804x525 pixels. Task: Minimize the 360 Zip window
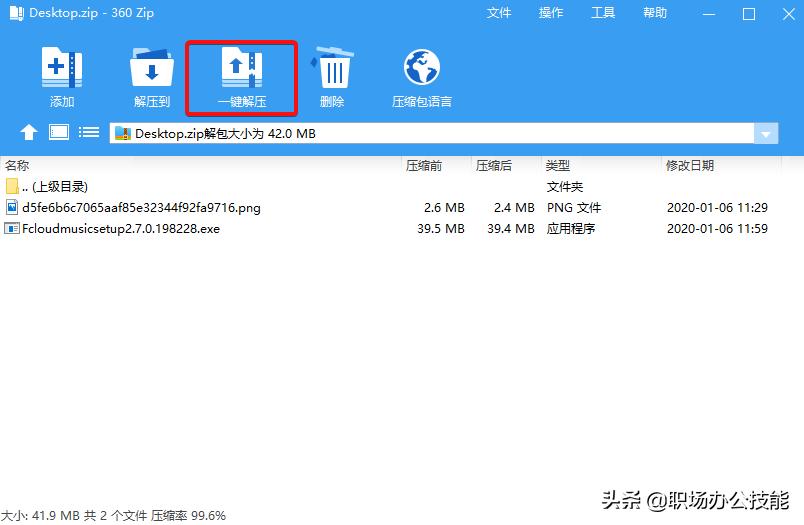click(x=709, y=13)
